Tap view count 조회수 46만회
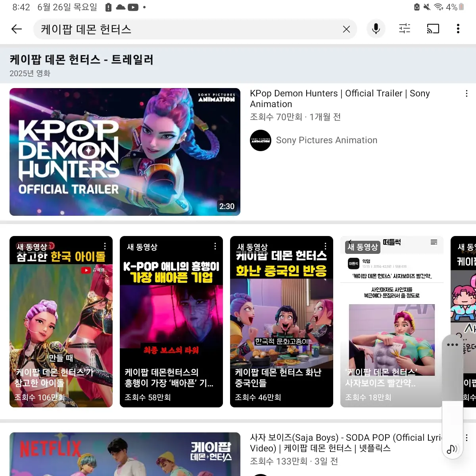 (258, 397)
